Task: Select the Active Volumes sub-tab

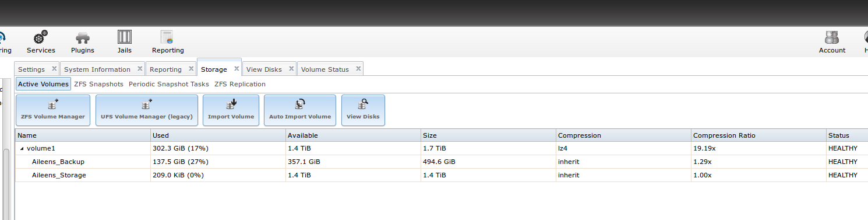Action: (x=43, y=84)
